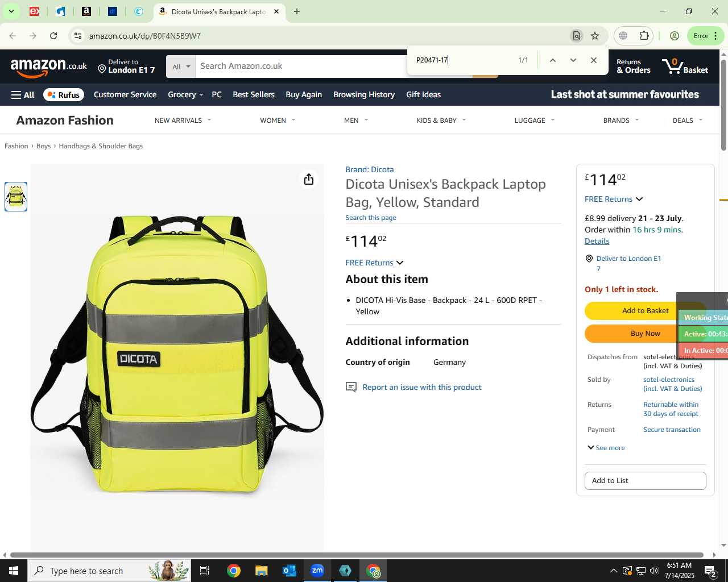Screen dimensions: 728x582
Task: Click Add to List button
Action: click(645, 481)
